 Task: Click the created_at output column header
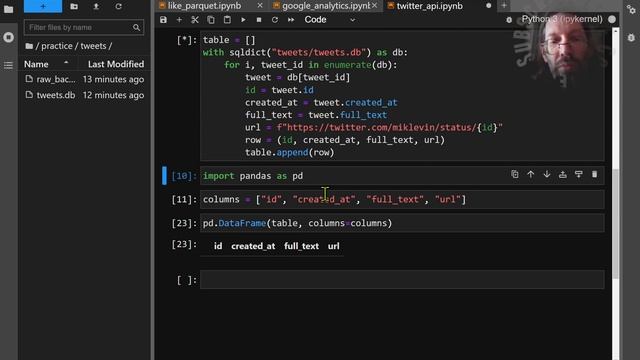pos(253,246)
